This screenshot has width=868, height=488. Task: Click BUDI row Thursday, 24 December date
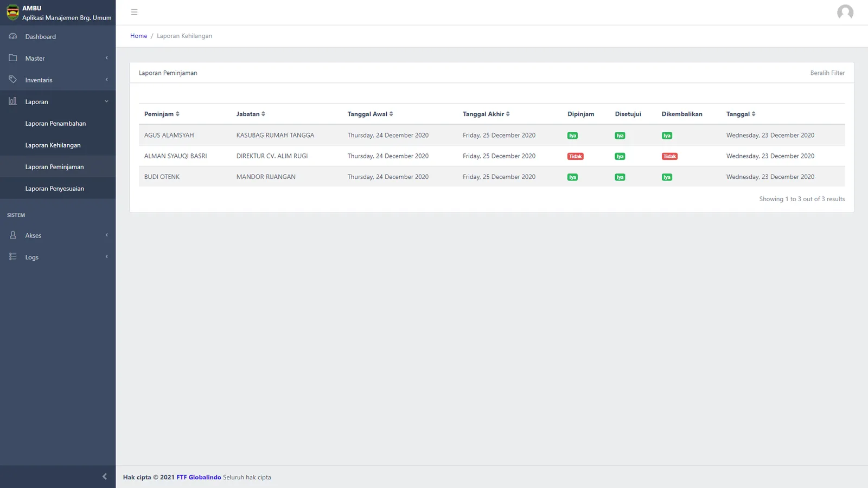tap(388, 177)
